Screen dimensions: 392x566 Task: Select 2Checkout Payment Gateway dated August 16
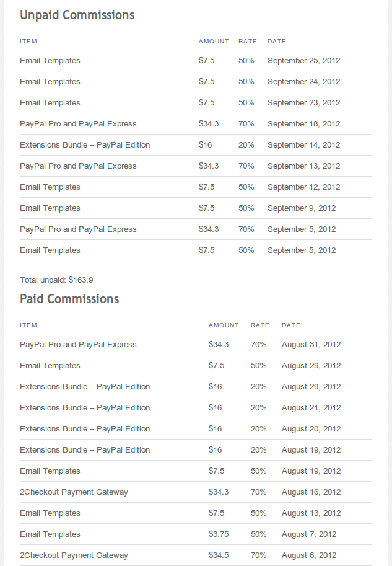click(x=74, y=492)
